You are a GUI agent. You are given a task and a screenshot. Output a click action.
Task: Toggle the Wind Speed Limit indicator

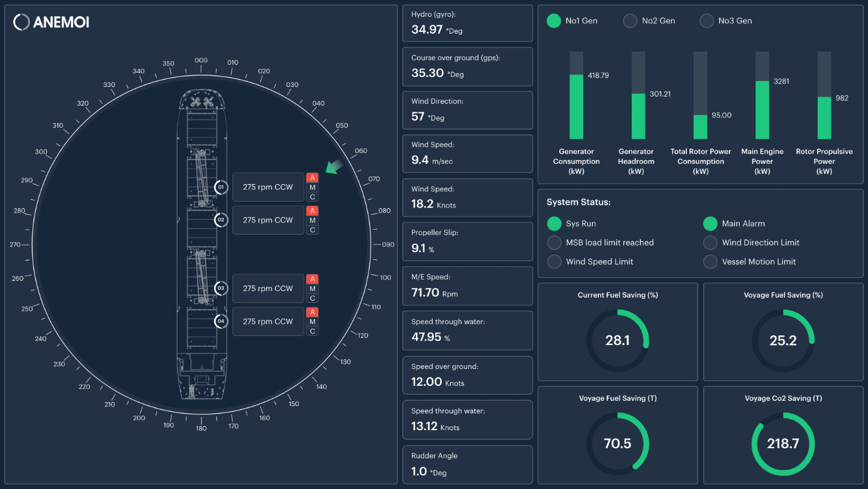coord(554,262)
